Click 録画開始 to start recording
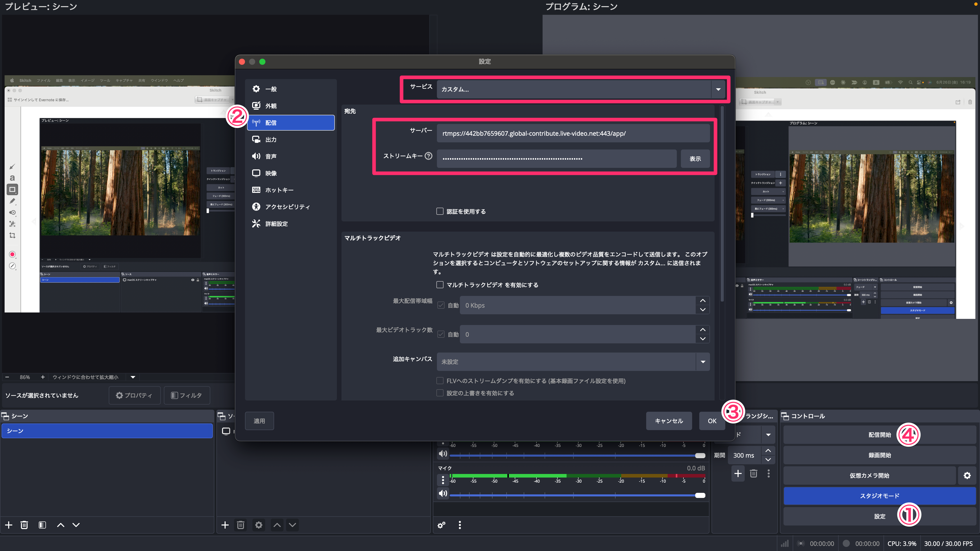This screenshot has height=551, width=980. pos(879,455)
